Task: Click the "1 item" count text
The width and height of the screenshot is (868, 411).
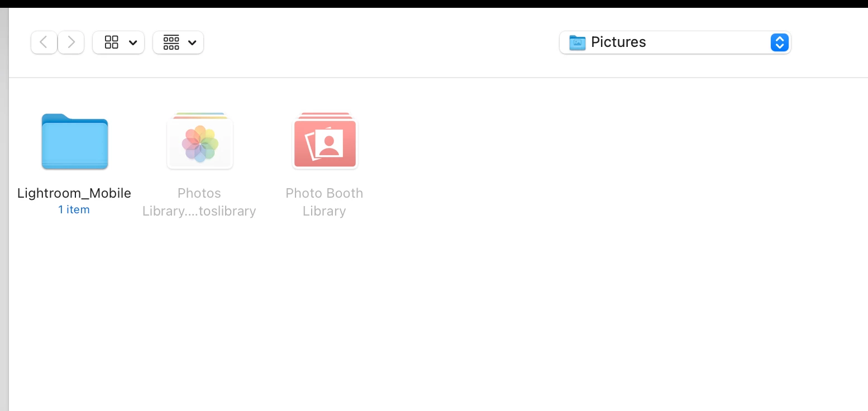Action: coord(74,210)
